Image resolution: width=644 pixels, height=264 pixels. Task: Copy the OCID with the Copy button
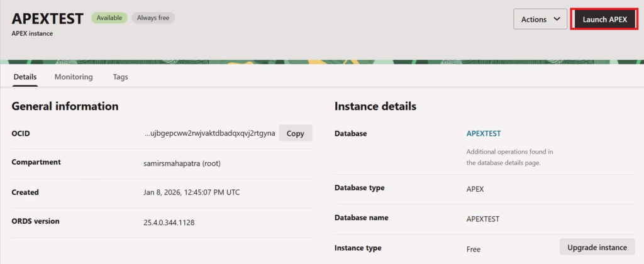point(295,133)
